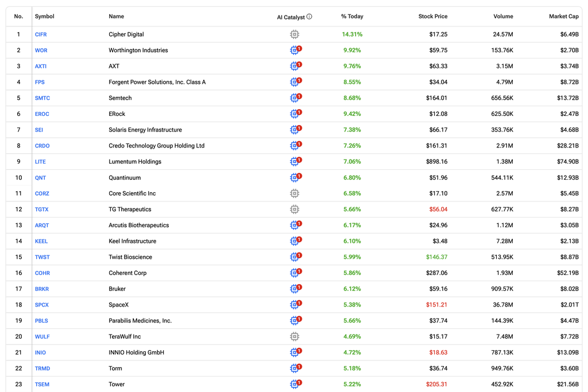
Task: Open the AI catalyst icon for Twist Bioscience
Action: (x=296, y=257)
